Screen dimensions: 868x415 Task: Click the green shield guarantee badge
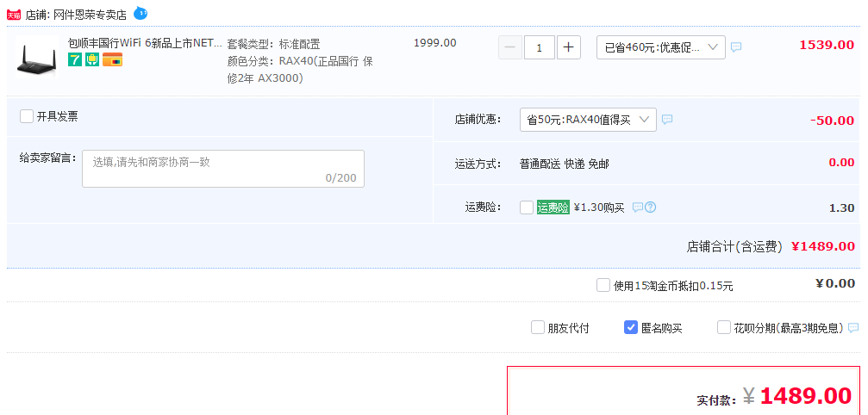tap(92, 59)
